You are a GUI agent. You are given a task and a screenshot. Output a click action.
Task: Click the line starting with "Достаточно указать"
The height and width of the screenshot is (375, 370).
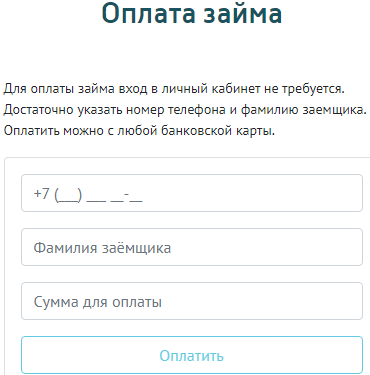(x=185, y=110)
